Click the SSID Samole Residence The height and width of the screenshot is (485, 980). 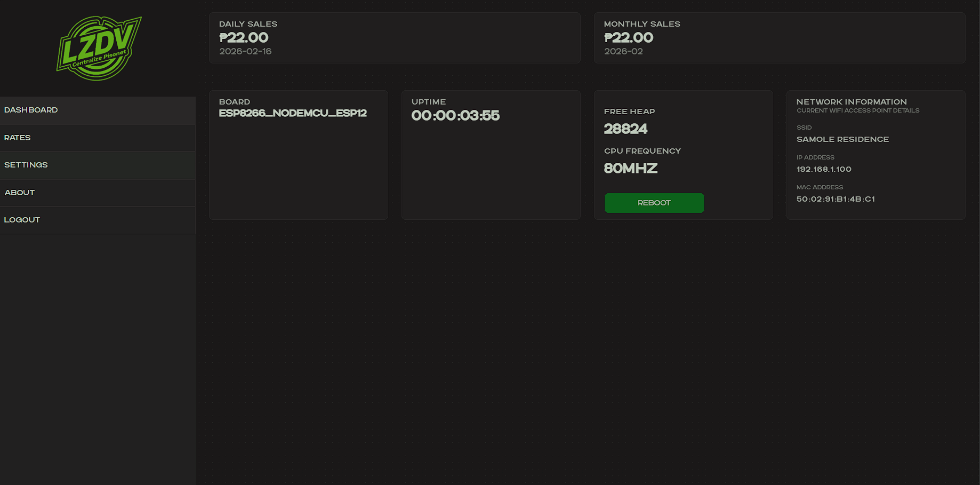pos(842,139)
